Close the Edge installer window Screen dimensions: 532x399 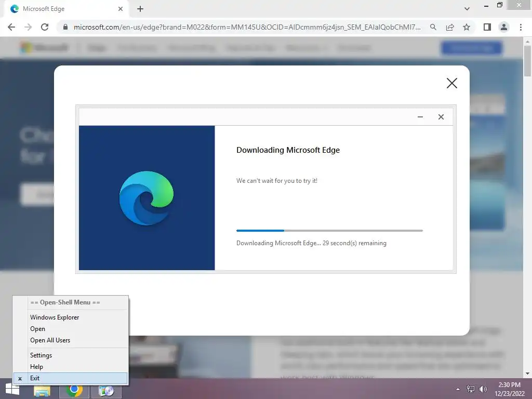[441, 117]
